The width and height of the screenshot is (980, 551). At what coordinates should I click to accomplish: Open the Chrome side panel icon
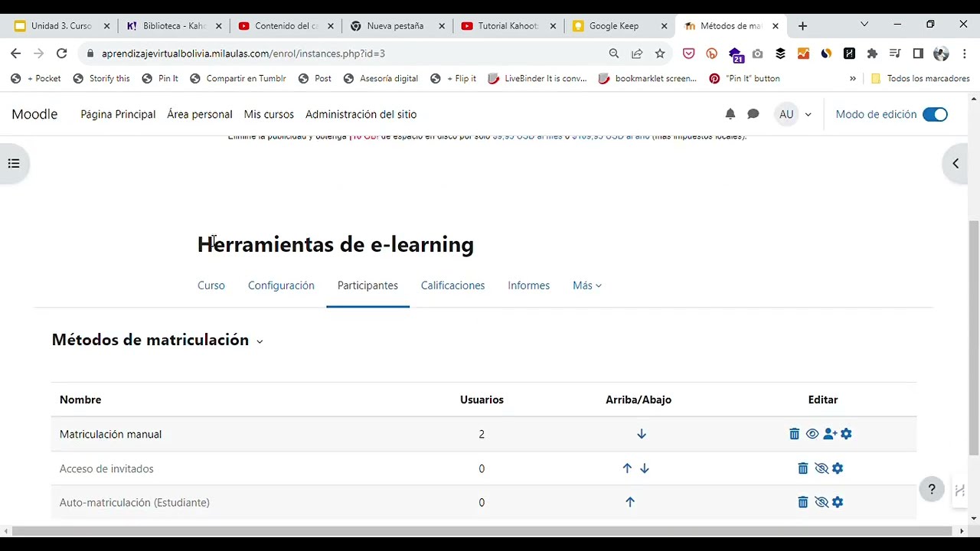pyautogui.click(x=918, y=54)
